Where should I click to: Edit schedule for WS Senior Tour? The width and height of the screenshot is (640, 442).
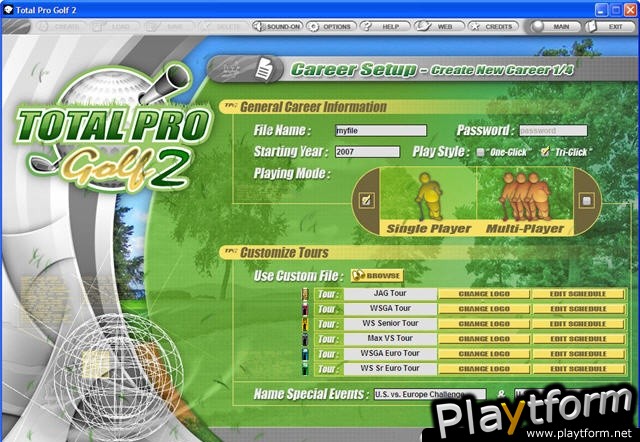click(578, 324)
